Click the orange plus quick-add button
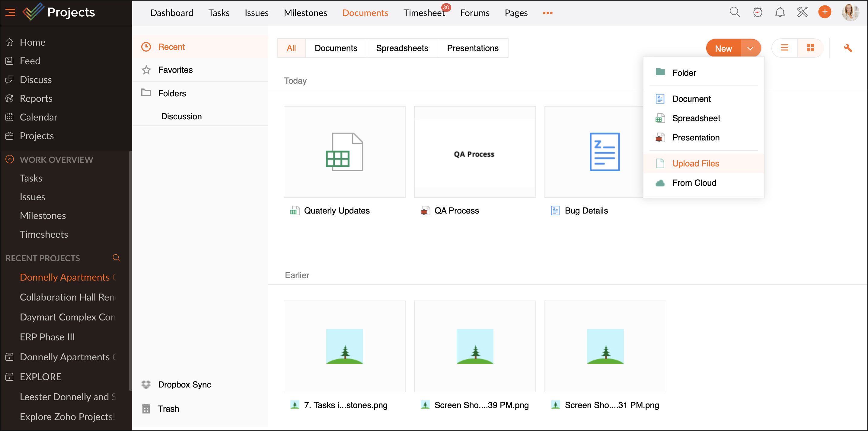The width and height of the screenshot is (868, 431). click(x=825, y=12)
